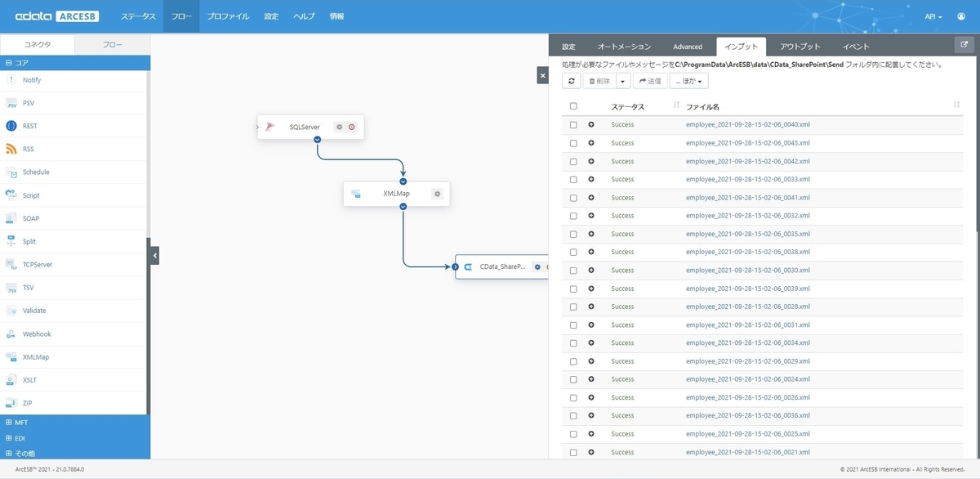This screenshot has height=479, width=980.
Task: Click the refresh button in Input toolbar
Action: [x=572, y=81]
